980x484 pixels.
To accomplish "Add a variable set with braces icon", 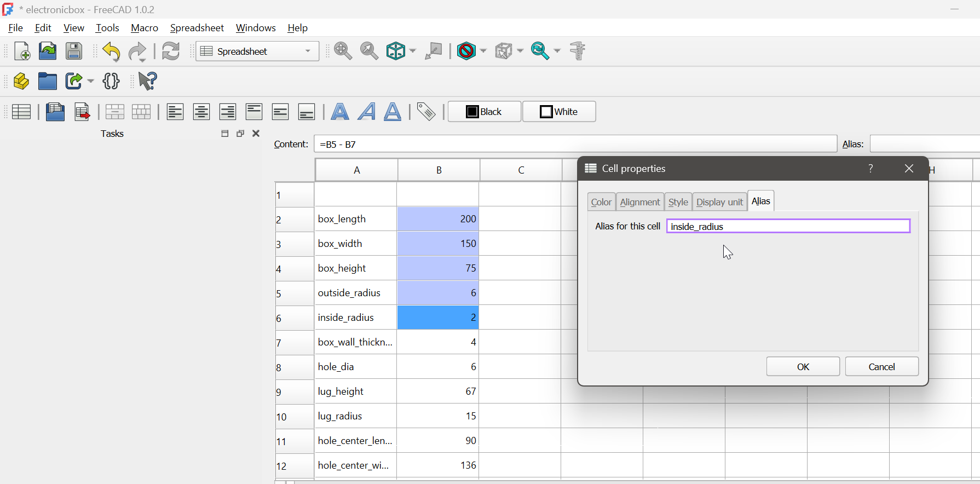I will [111, 81].
